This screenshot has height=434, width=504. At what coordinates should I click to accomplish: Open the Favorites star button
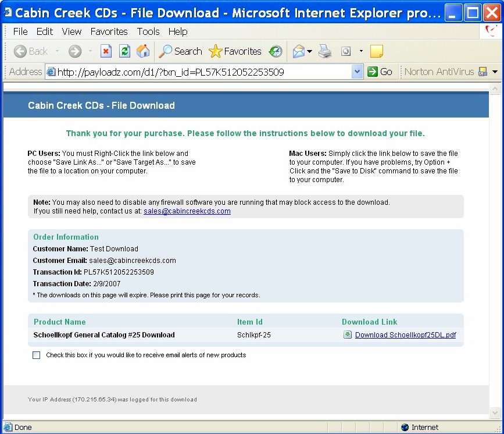[235, 51]
